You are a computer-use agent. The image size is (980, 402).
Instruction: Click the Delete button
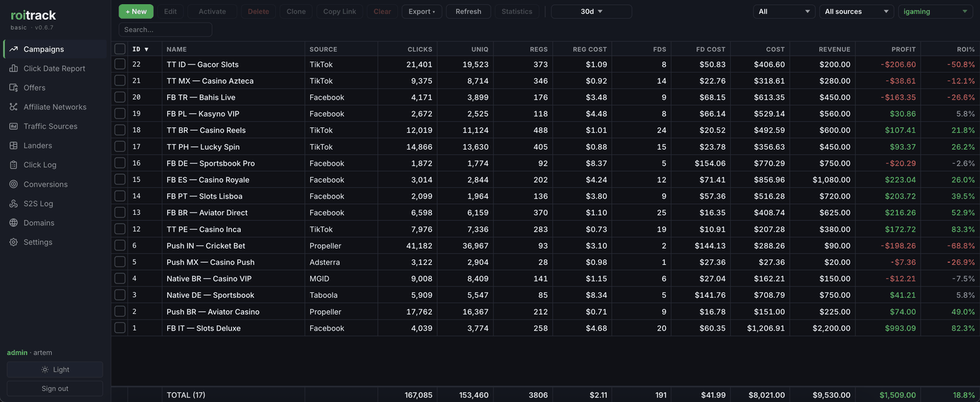pos(258,11)
